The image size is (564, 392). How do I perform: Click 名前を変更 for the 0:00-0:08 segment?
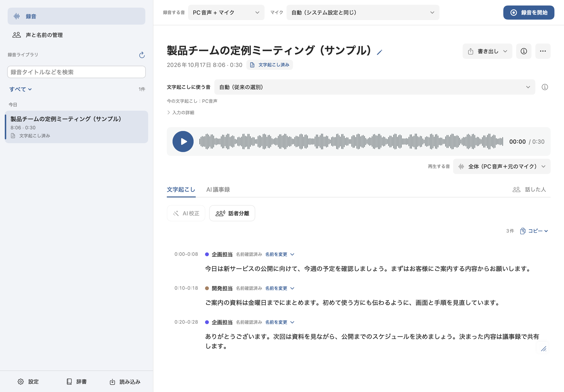tap(280, 254)
